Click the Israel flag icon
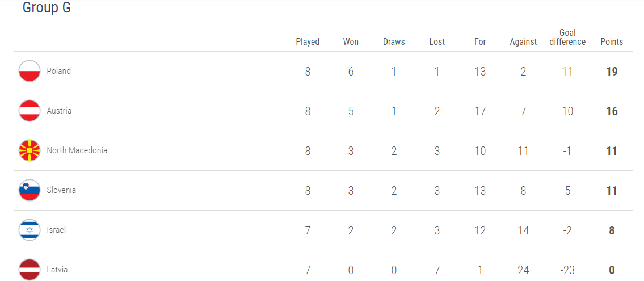 30,230
